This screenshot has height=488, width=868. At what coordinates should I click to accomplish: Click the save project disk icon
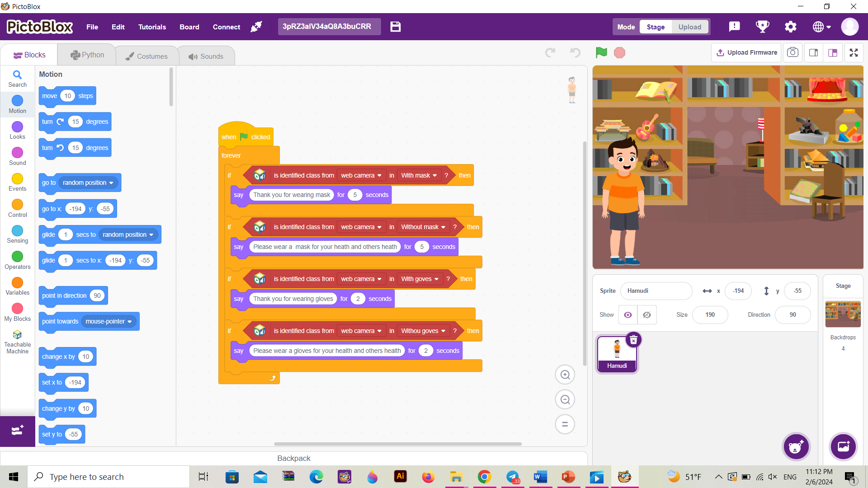pyautogui.click(x=396, y=27)
